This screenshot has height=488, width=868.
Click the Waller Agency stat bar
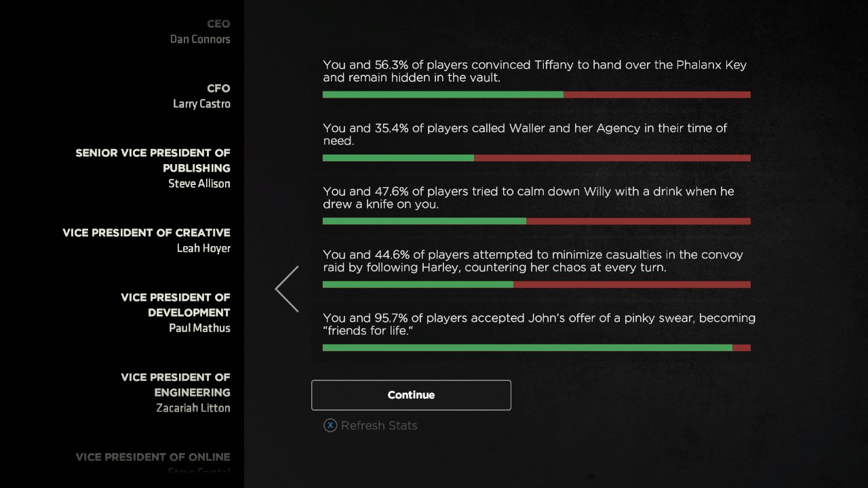pos(536,158)
